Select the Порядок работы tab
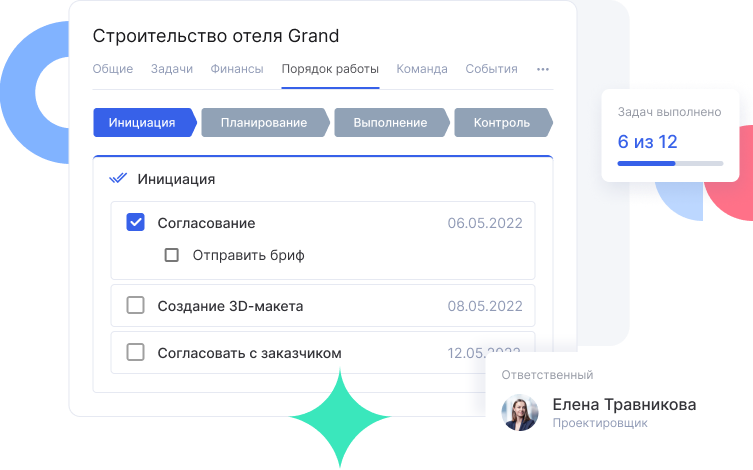Image resolution: width=753 pixels, height=470 pixels. point(330,69)
